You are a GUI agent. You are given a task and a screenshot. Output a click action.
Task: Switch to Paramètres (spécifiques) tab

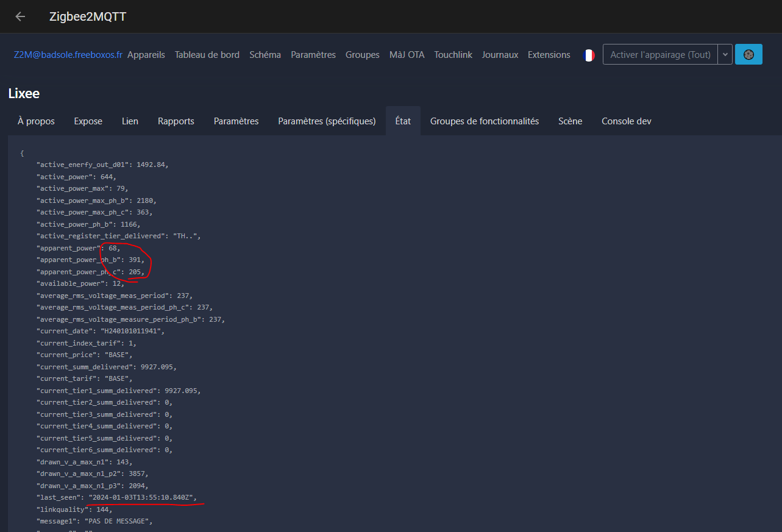point(327,121)
